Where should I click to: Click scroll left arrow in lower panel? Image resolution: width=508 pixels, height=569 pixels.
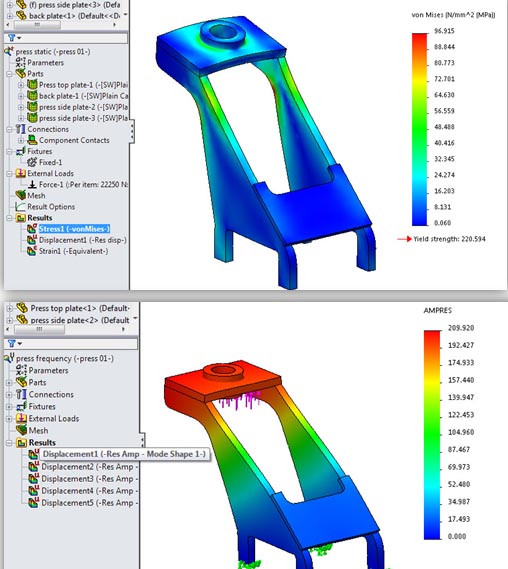click(x=8, y=329)
